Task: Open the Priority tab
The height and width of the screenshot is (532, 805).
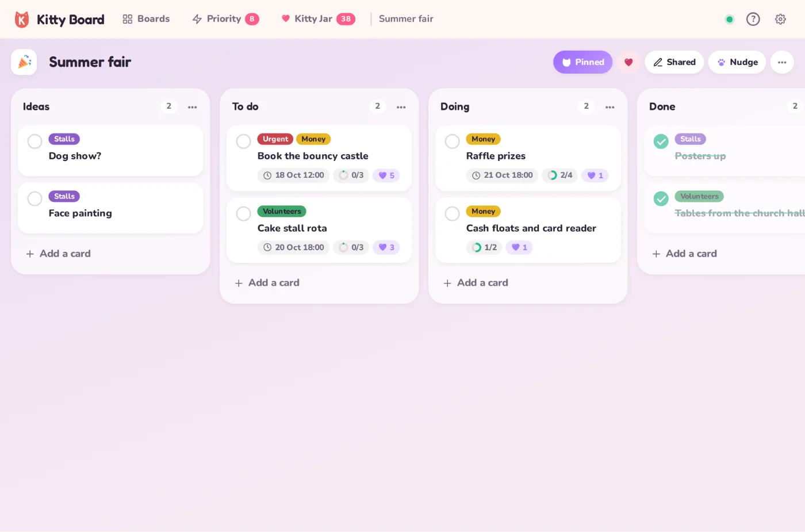Action: 225,19
